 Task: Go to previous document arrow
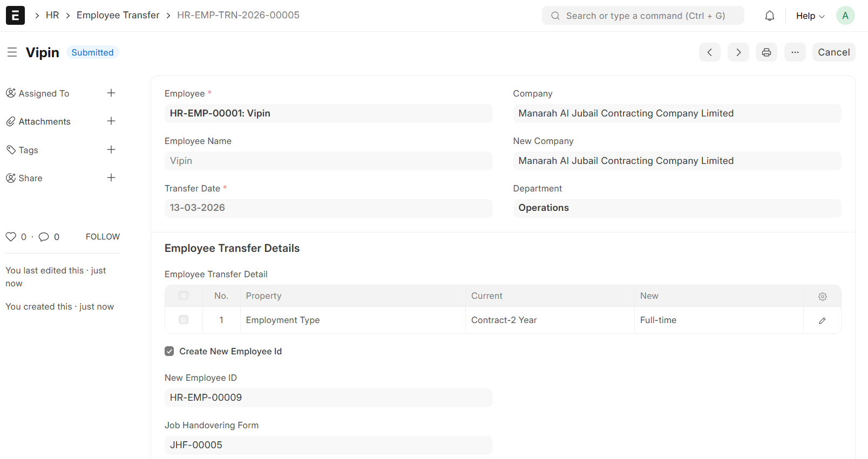point(710,52)
